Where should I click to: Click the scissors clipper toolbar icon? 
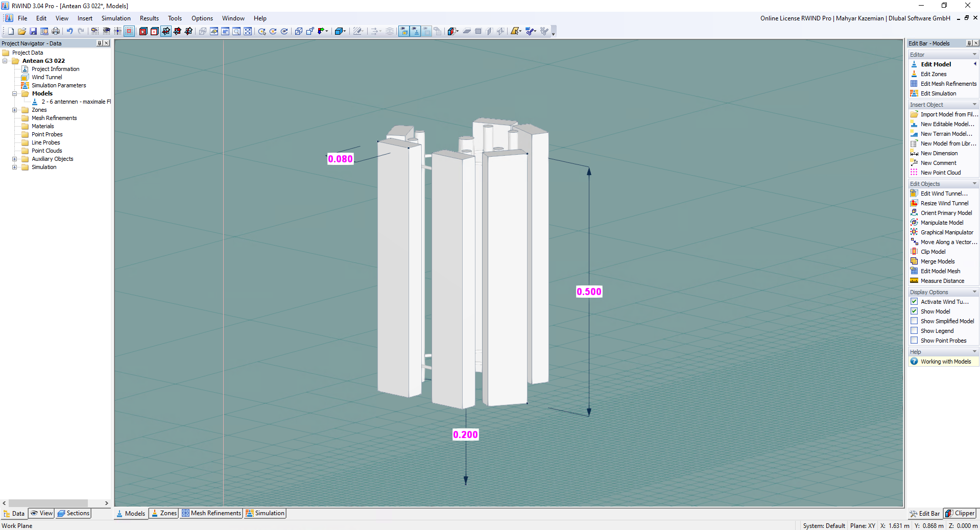tap(531, 31)
